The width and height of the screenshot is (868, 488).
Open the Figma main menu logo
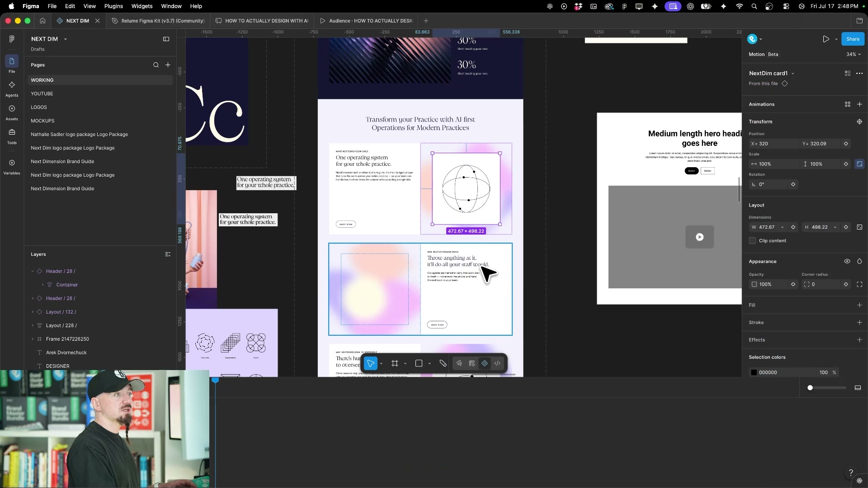(12, 39)
